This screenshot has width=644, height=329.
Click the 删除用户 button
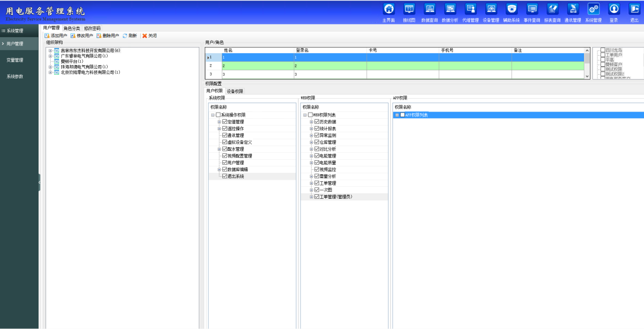click(x=108, y=36)
